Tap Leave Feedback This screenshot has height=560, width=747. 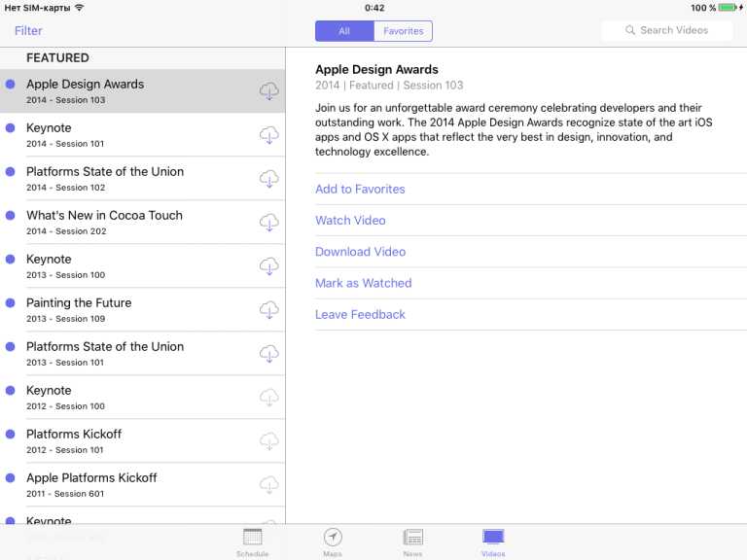click(360, 315)
